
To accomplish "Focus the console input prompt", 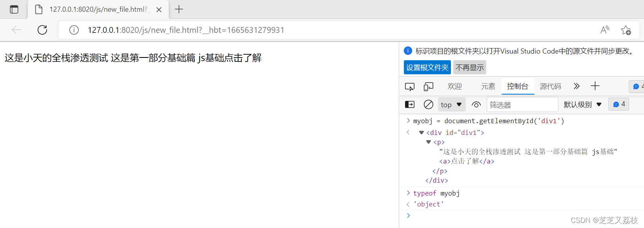I will (525, 215).
